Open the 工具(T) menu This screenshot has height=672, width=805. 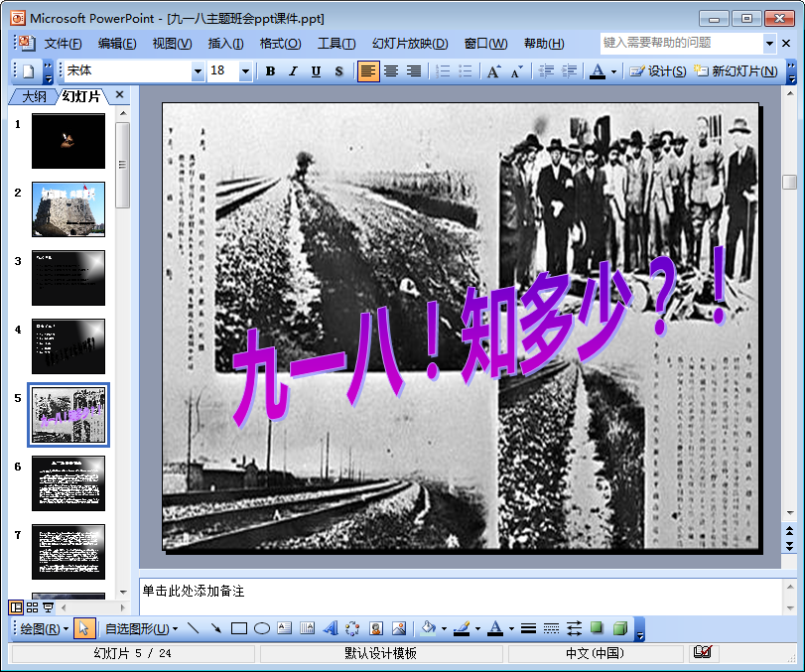(x=336, y=44)
